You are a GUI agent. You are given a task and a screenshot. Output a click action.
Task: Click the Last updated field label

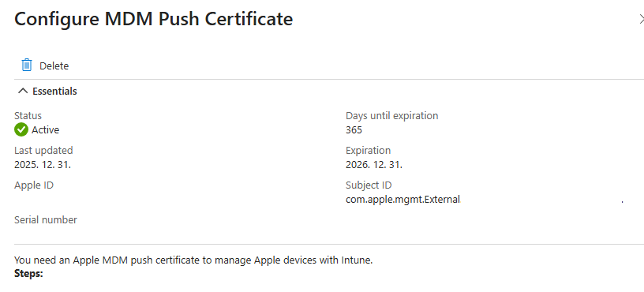(43, 150)
